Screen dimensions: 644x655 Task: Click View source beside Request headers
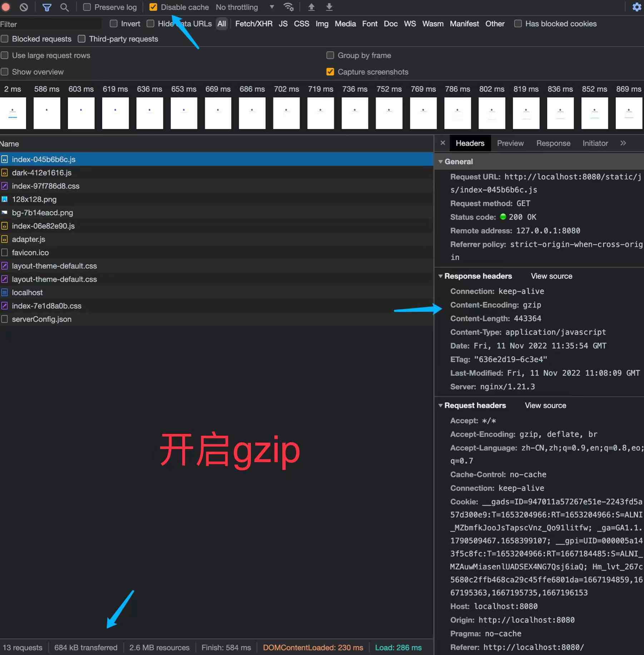tap(545, 405)
